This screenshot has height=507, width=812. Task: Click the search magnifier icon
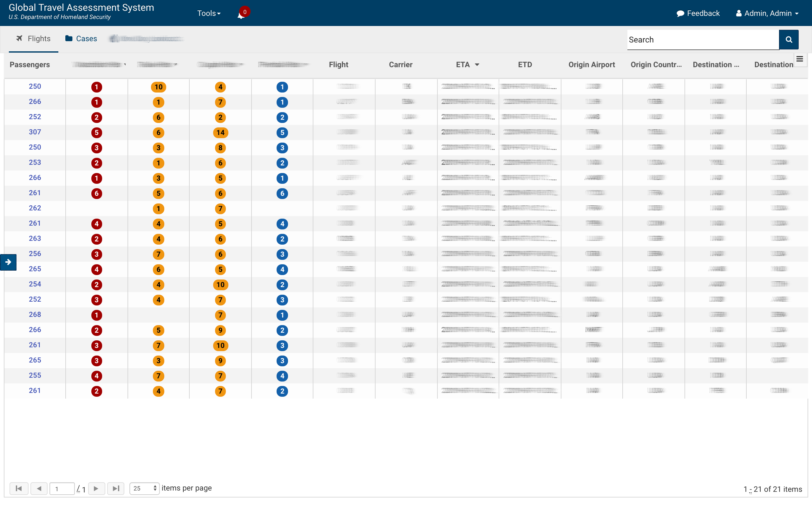pyautogui.click(x=789, y=40)
